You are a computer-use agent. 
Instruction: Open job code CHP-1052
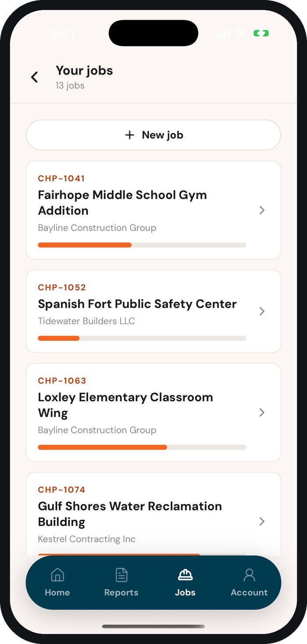point(62,287)
